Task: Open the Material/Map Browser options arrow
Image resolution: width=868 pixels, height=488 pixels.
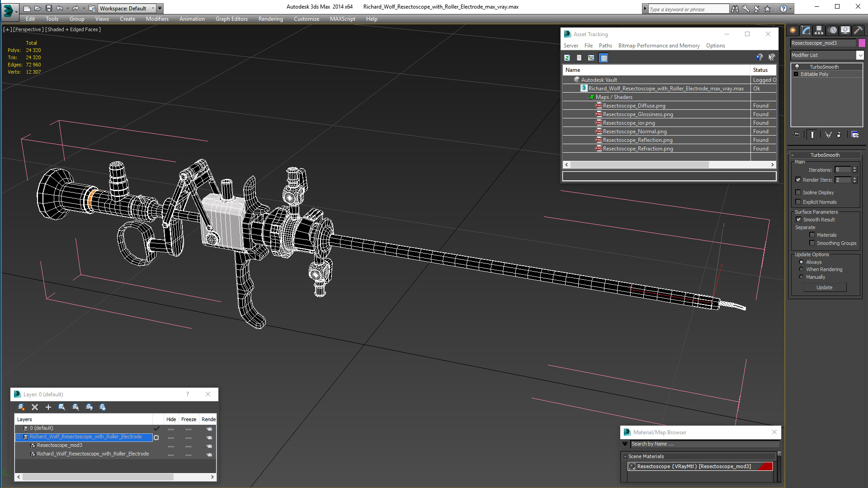Action: 625,444
